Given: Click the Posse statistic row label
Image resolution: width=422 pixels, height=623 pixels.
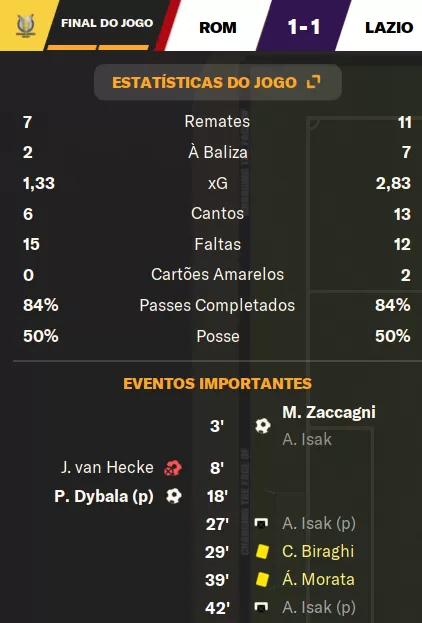Looking at the screenshot, I should [218, 337].
